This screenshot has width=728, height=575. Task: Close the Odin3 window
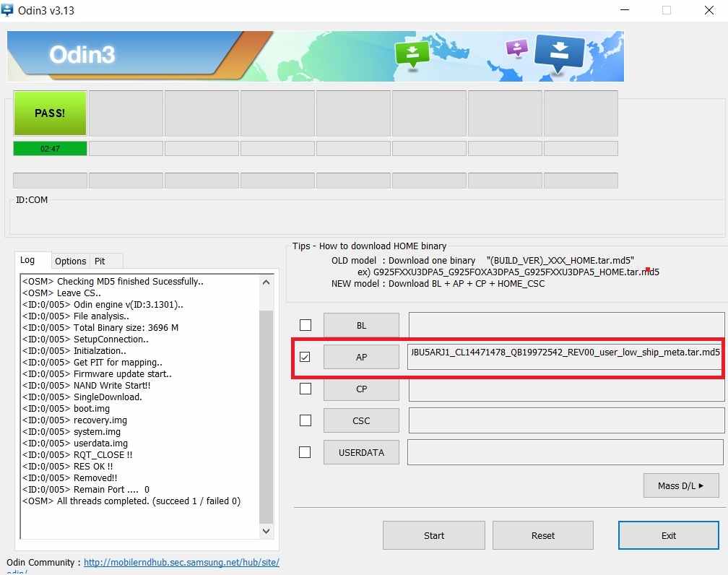click(709, 10)
